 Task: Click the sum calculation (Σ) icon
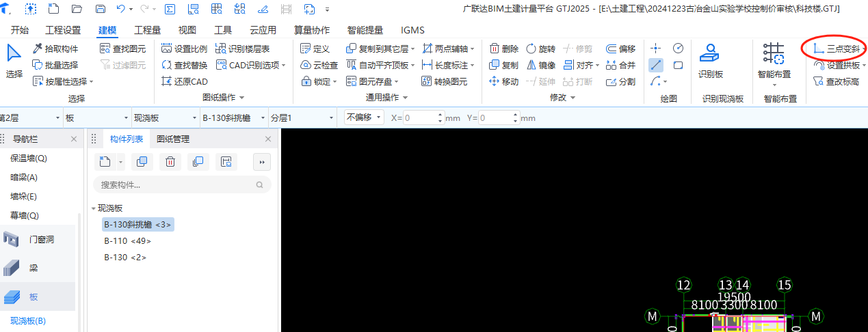click(170, 9)
